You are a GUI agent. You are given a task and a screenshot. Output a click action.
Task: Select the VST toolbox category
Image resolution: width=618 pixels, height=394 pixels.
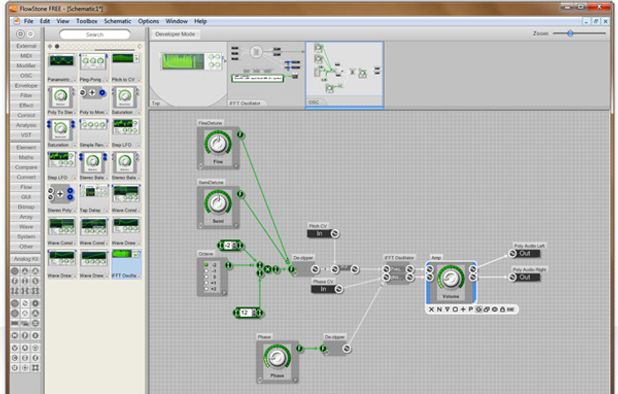[x=26, y=135]
